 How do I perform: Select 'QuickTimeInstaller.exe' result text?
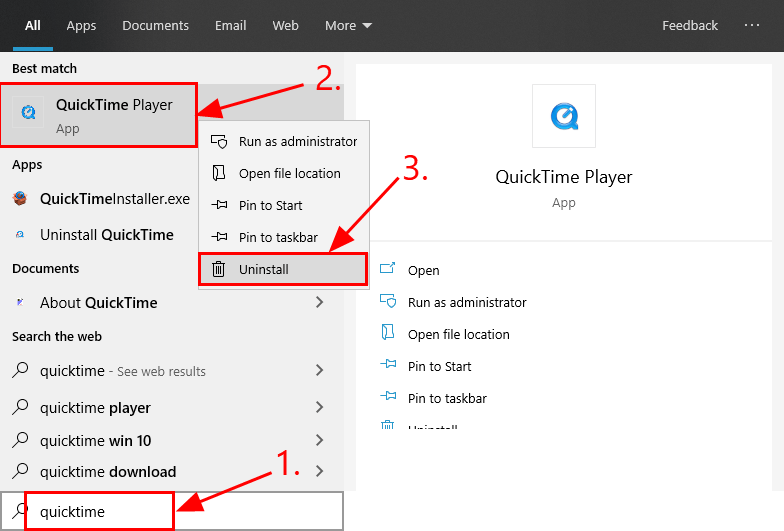point(115,198)
